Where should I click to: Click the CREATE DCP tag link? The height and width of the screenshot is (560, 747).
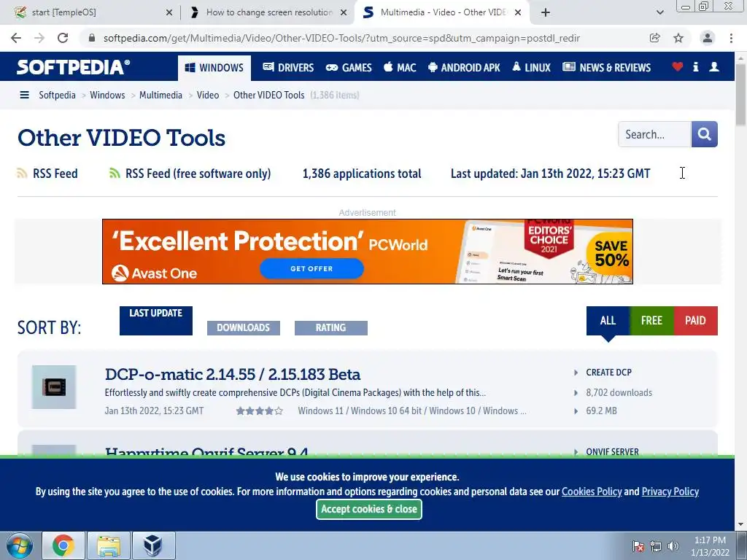609,373
